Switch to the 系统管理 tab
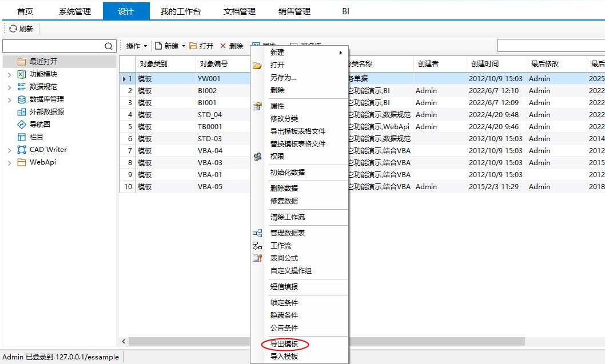This screenshot has width=605, height=364. [75, 11]
